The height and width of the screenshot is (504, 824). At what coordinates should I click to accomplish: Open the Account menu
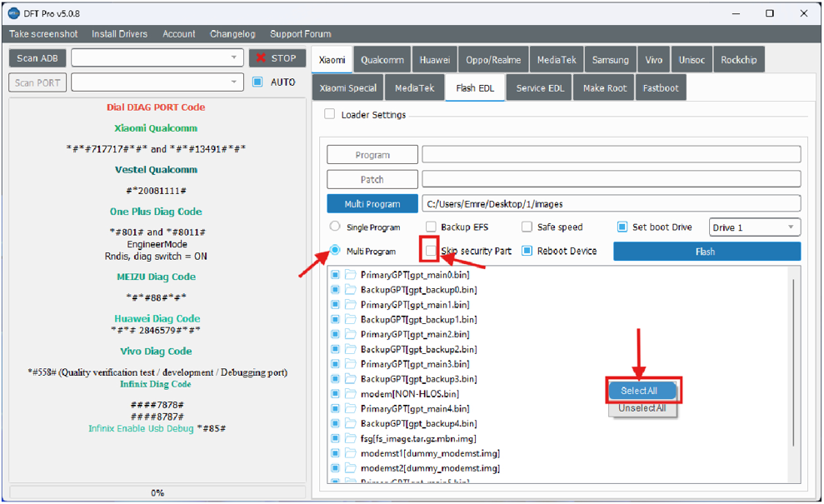(x=178, y=33)
